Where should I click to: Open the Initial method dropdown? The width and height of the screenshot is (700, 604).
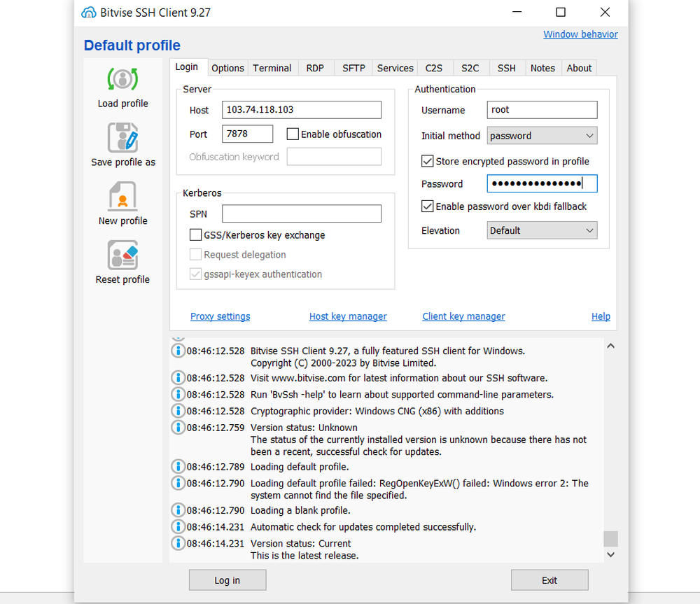[541, 135]
